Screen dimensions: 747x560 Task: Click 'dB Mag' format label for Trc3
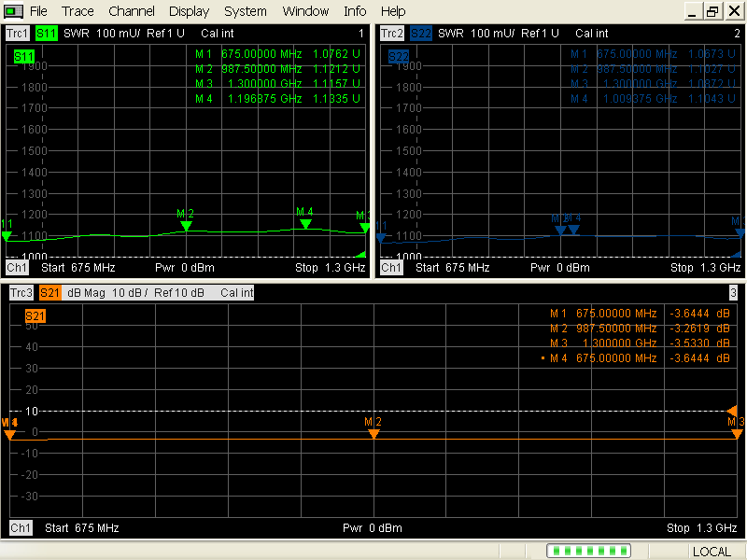tap(86, 293)
